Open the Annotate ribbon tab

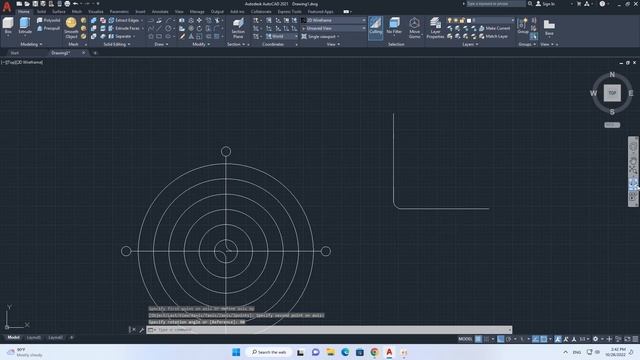coord(160,12)
